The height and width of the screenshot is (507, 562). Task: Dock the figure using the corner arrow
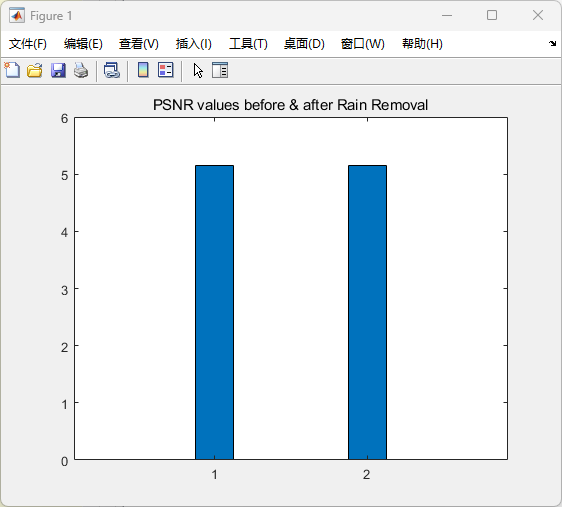click(x=552, y=43)
